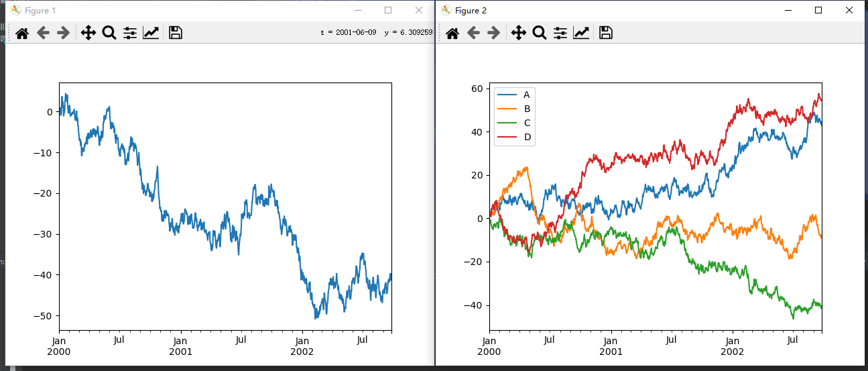Close the Figure 2 window
This screenshot has width=868, height=371.
pyautogui.click(x=849, y=10)
